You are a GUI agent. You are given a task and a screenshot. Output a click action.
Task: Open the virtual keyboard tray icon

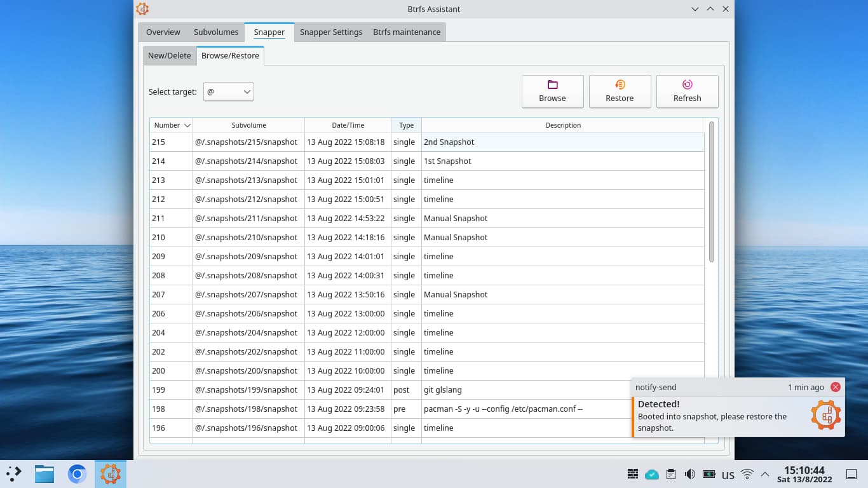click(x=632, y=474)
